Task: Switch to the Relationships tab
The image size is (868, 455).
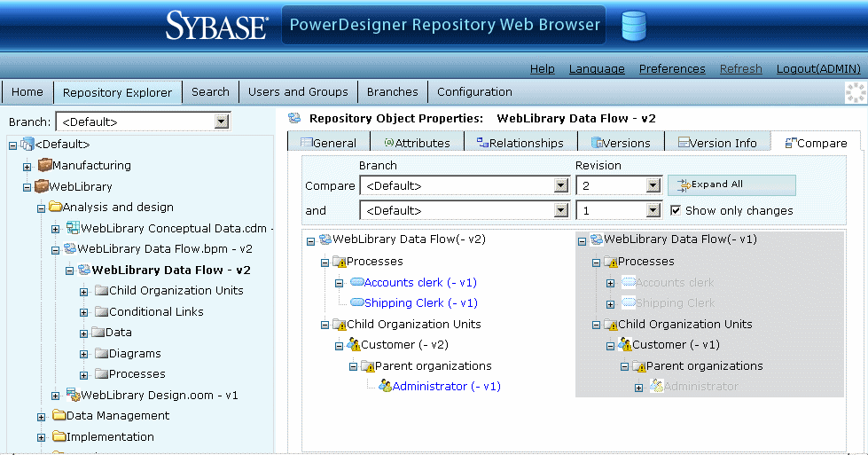Action: tap(520, 142)
